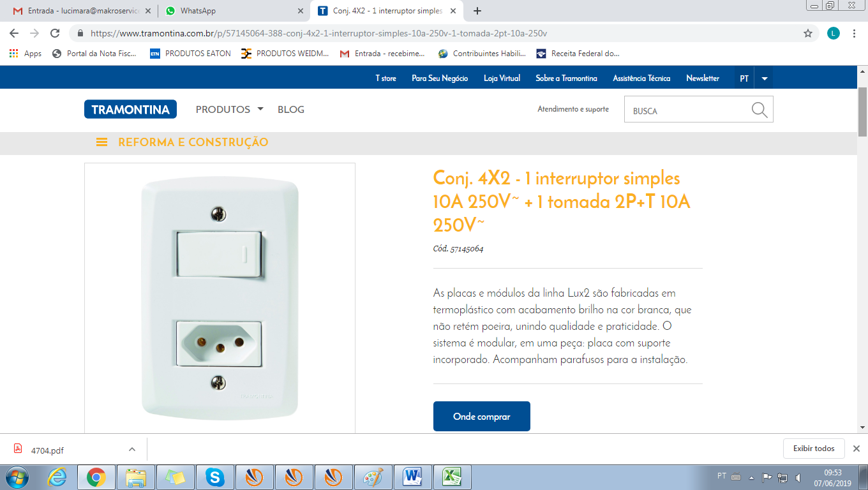Click the page vertical scrollbar thumb
Image resolution: width=868 pixels, height=490 pixels.
862,112
